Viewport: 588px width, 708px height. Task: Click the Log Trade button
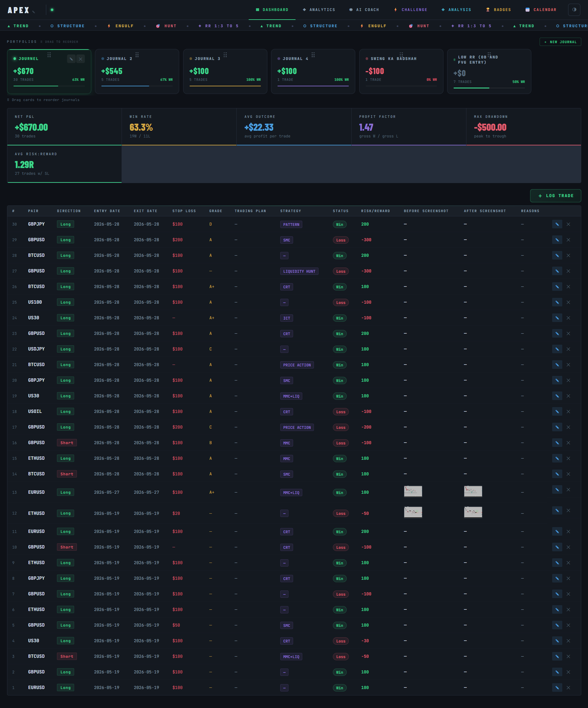tap(555, 196)
